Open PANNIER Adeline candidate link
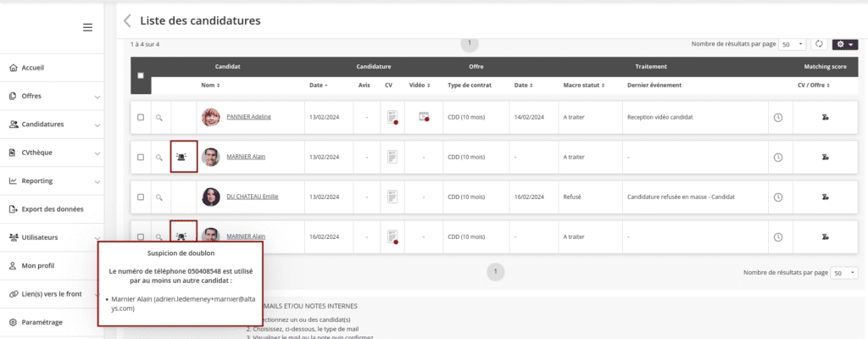This screenshot has width=868, height=339. (x=248, y=117)
